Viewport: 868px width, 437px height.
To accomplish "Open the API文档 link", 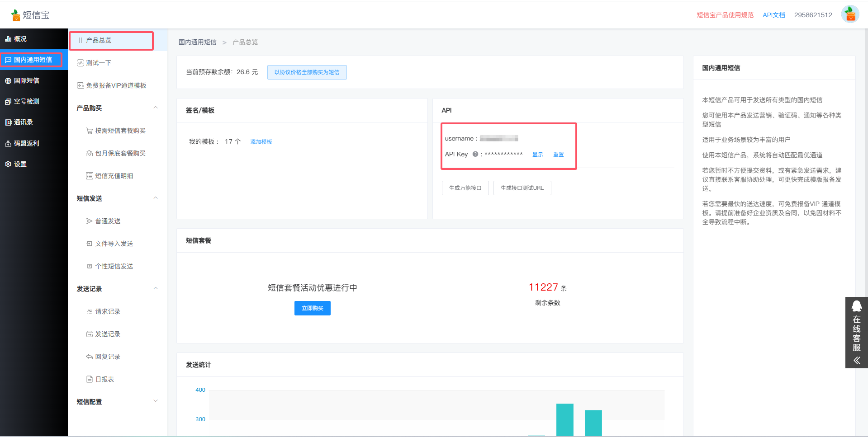I will 773,15.
